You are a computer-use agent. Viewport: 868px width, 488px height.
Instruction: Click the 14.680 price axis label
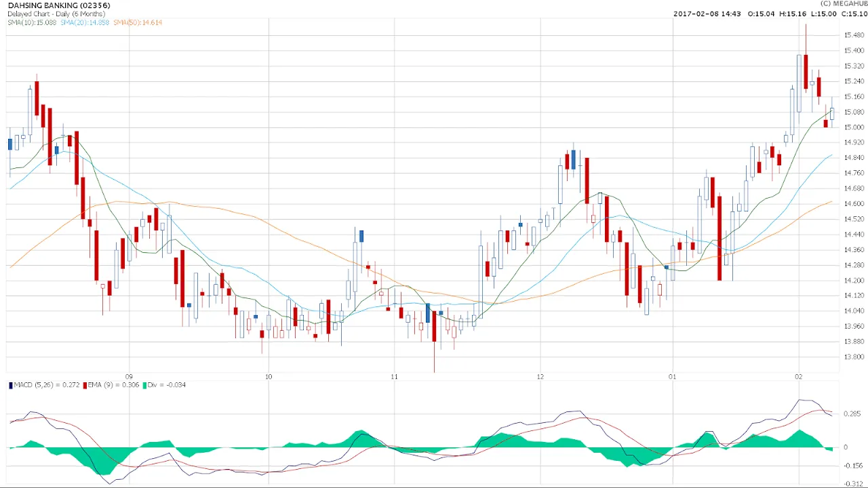[x=854, y=188]
